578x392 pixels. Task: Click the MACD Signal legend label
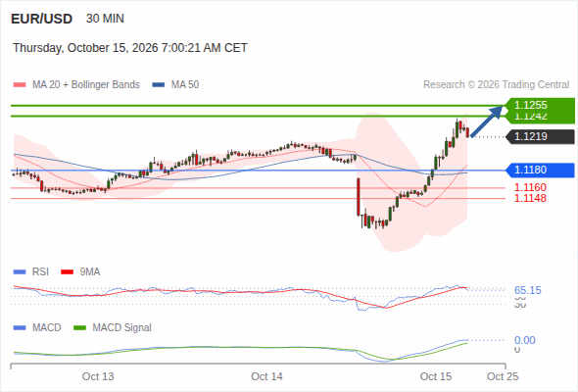pos(122,328)
